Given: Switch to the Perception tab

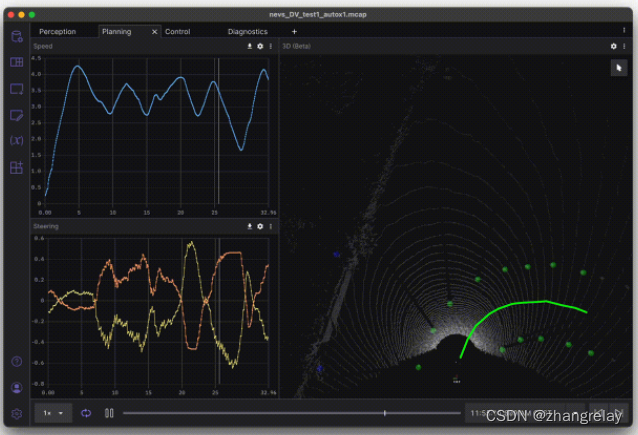Looking at the screenshot, I should click(x=57, y=32).
